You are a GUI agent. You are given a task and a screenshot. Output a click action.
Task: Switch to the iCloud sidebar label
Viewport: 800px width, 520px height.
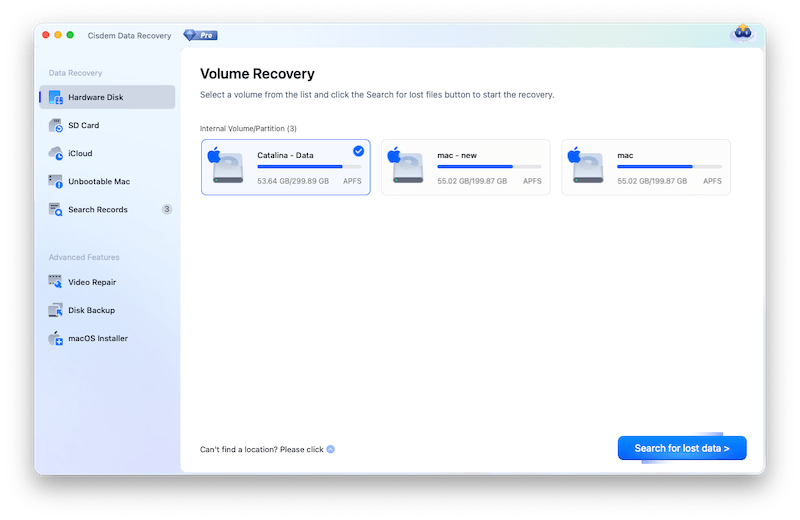pyautogui.click(x=80, y=154)
